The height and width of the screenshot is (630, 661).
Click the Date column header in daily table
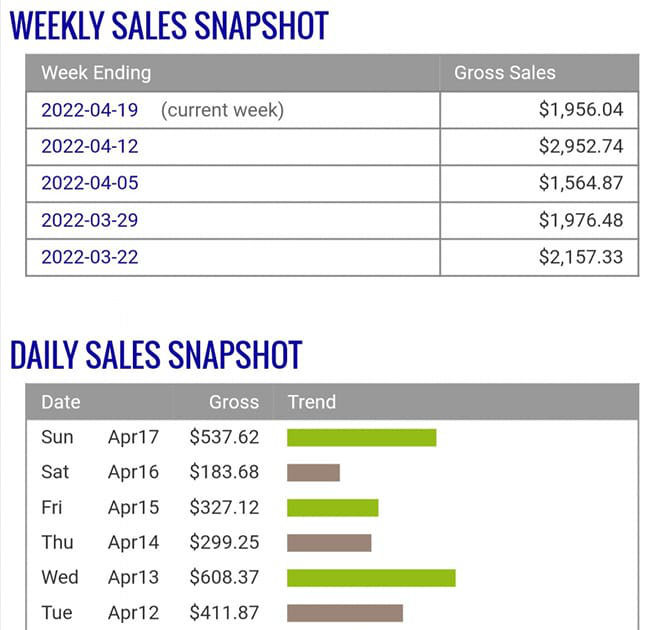point(61,402)
